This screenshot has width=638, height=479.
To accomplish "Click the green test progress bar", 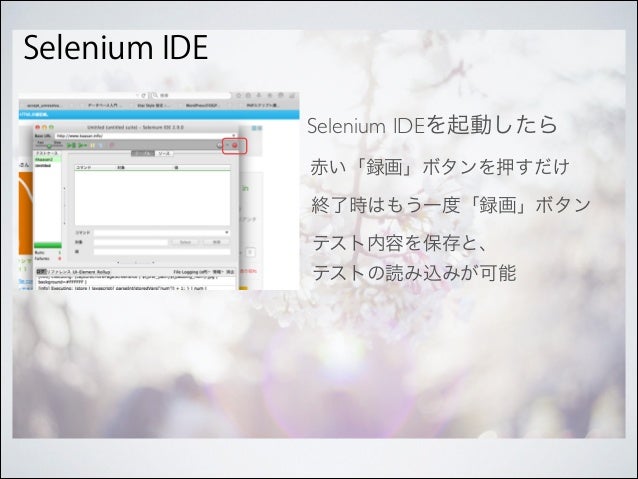I will [x=48, y=245].
